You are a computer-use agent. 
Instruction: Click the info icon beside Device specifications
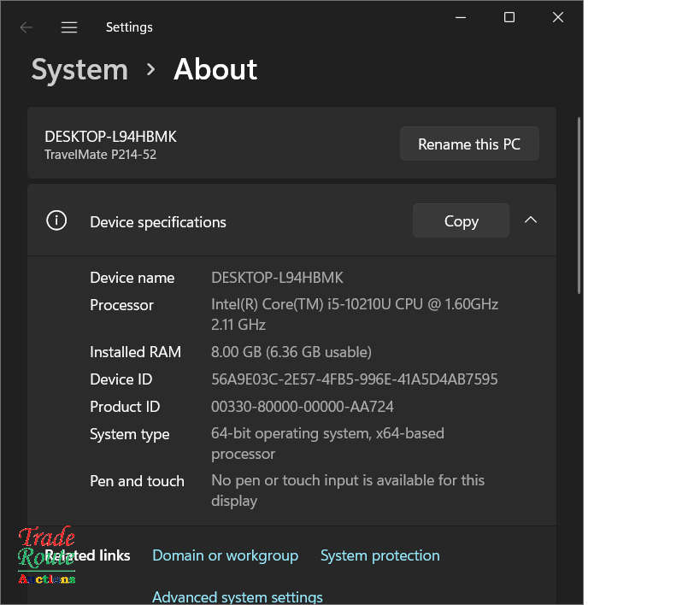(x=56, y=221)
